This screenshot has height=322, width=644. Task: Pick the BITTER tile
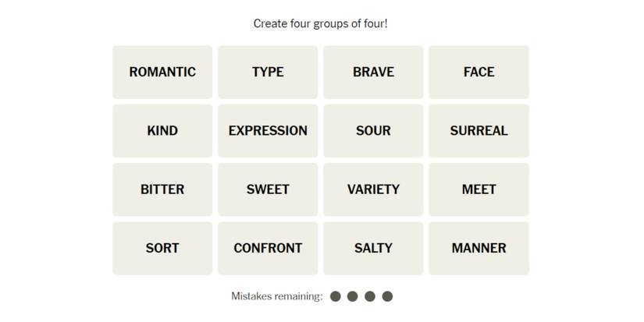click(162, 189)
